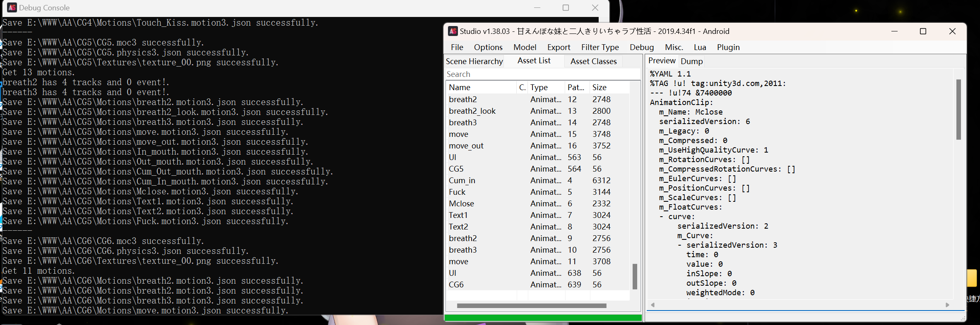Minimize the Debug Console window
980x325 pixels.
point(537,7)
